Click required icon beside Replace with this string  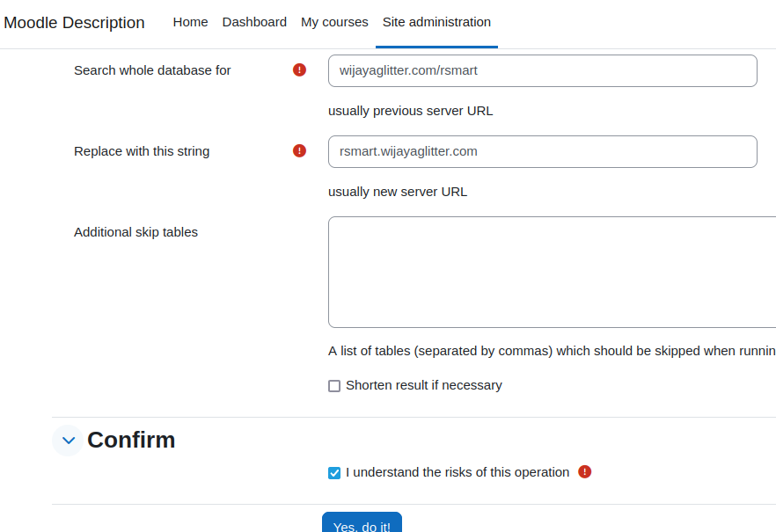299,150
